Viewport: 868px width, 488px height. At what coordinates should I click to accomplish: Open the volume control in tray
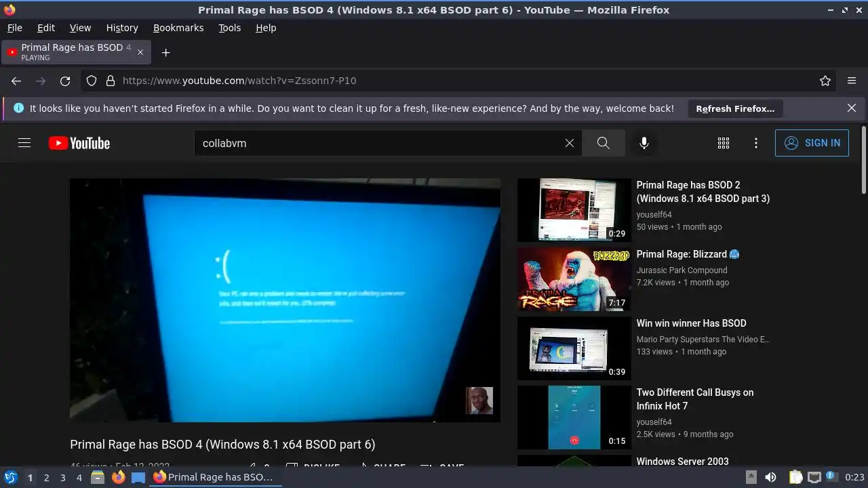[x=771, y=477]
